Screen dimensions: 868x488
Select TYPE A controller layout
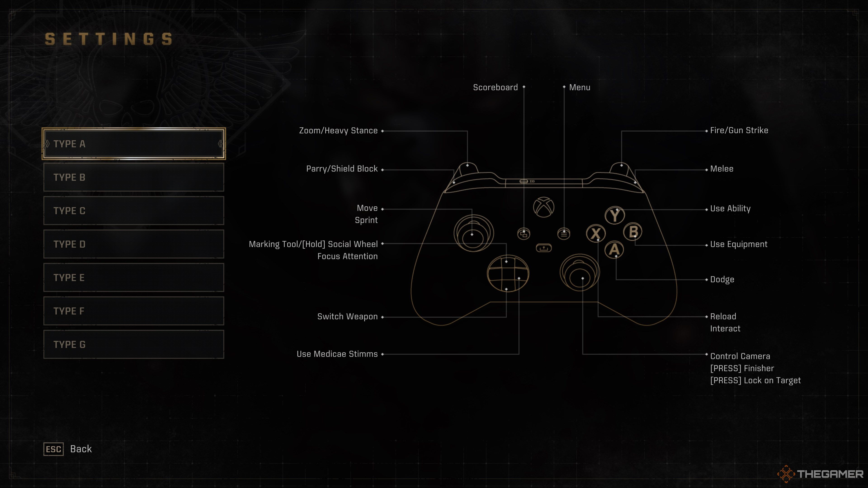click(x=134, y=144)
